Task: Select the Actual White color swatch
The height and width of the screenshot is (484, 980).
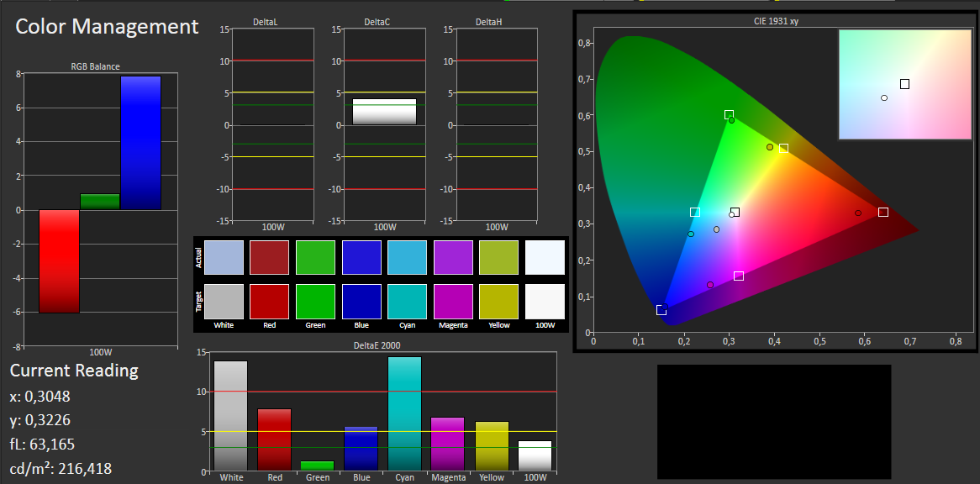Action: click(x=224, y=257)
